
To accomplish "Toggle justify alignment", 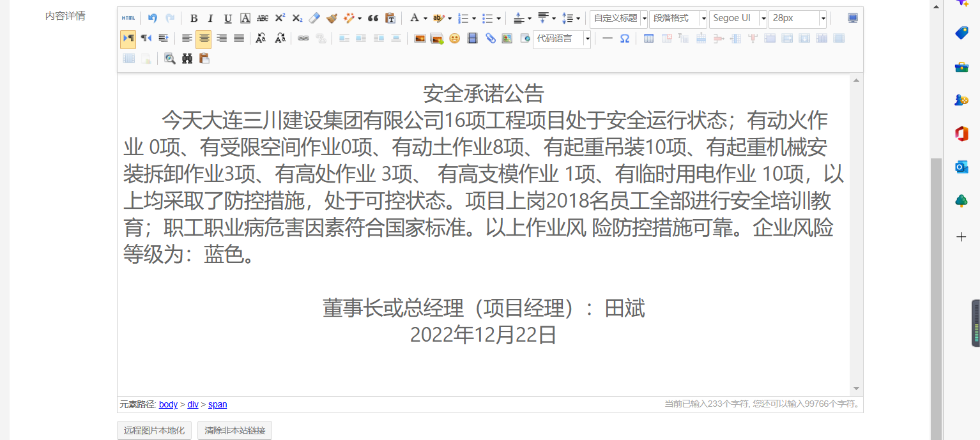I will click(239, 38).
